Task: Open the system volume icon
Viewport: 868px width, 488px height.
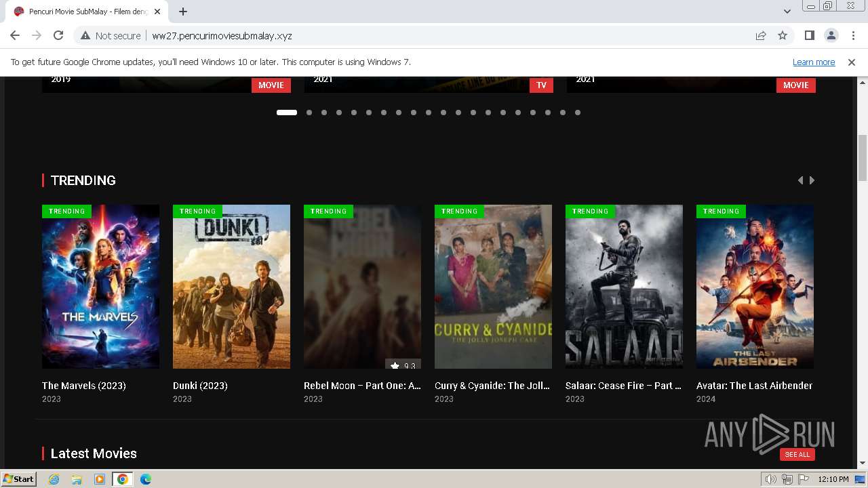Action: (770, 479)
